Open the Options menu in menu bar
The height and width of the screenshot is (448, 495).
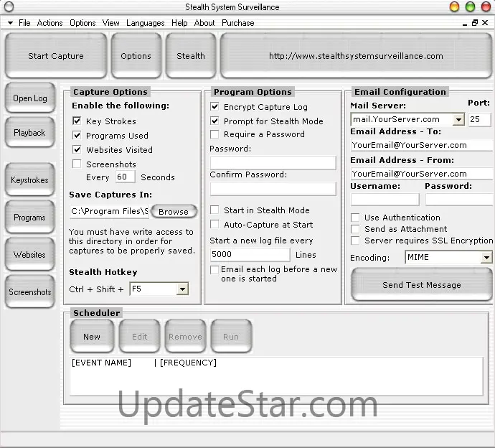coord(82,23)
